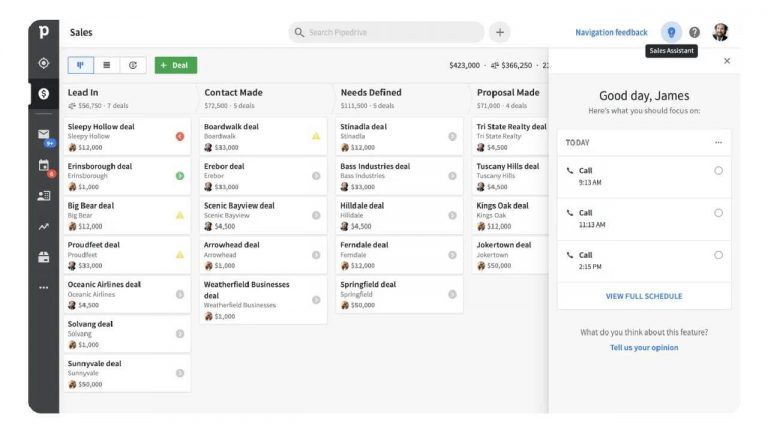Click the activity icon on Solvang deal
Viewport: 768px width, 432px height.
point(180,334)
